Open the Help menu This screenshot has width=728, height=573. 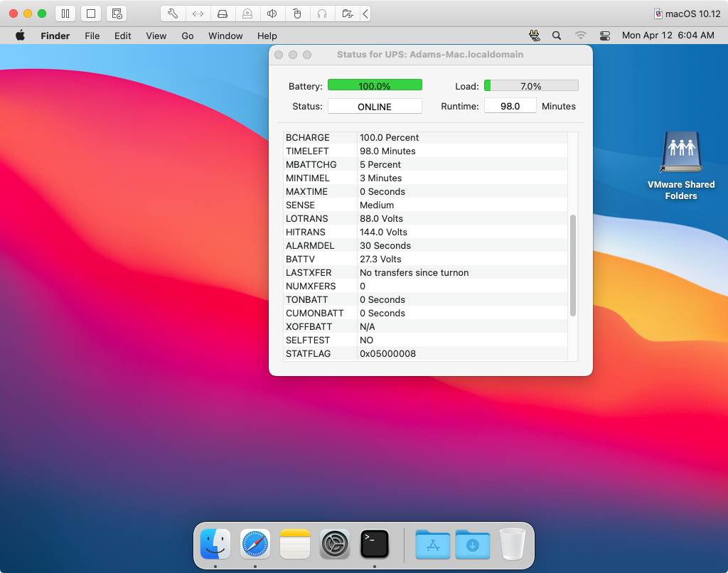pos(267,36)
